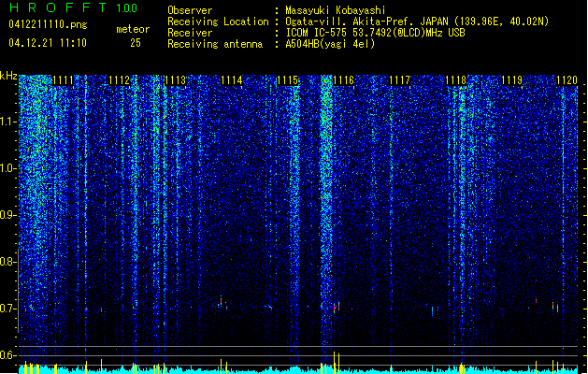
Task: Click the tall yellow intensity spike below 1116
Action: pyautogui.click(x=334, y=363)
